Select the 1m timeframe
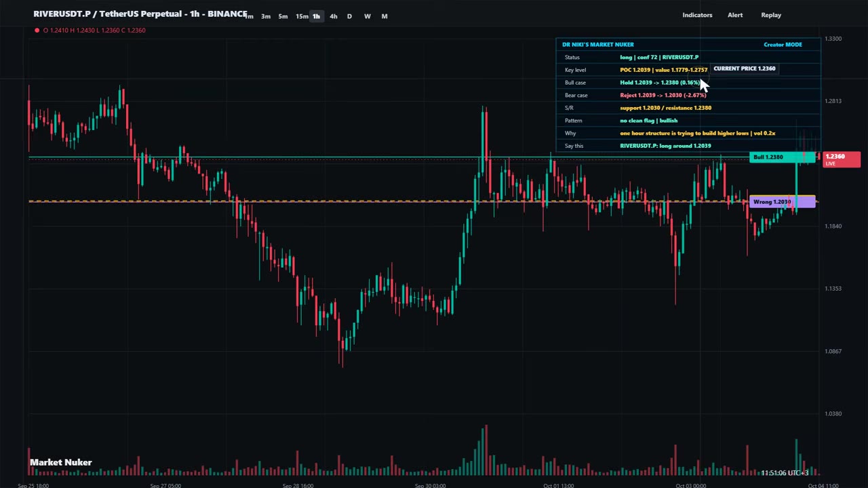This screenshot has width=868, height=488. pyautogui.click(x=250, y=16)
